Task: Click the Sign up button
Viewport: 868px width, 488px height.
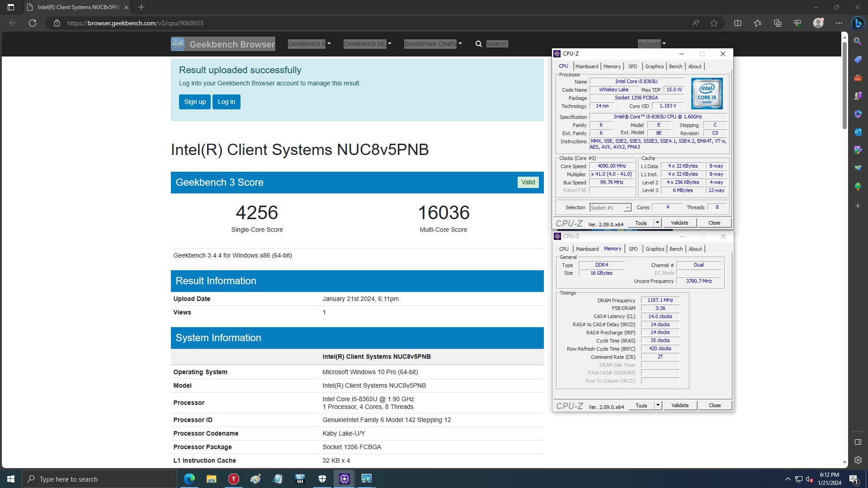Action: [195, 102]
